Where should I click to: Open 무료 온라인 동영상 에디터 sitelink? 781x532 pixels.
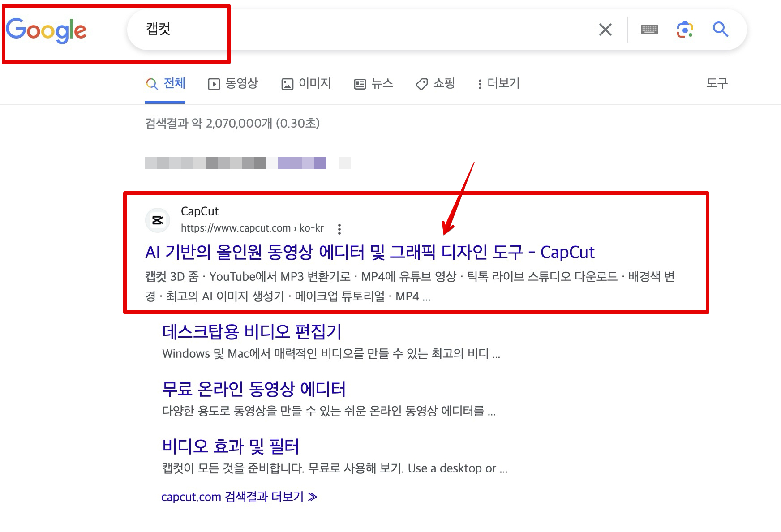click(x=254, y=389)
